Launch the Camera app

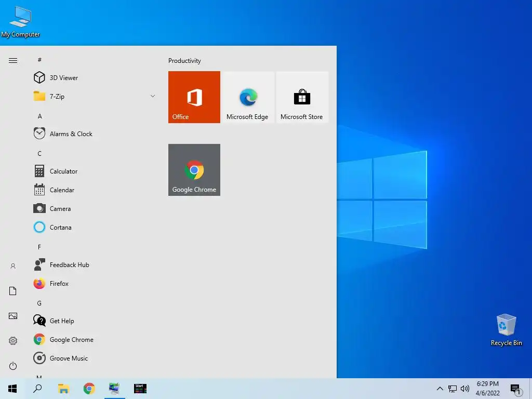pyautogui.click(x=95, y=208)
